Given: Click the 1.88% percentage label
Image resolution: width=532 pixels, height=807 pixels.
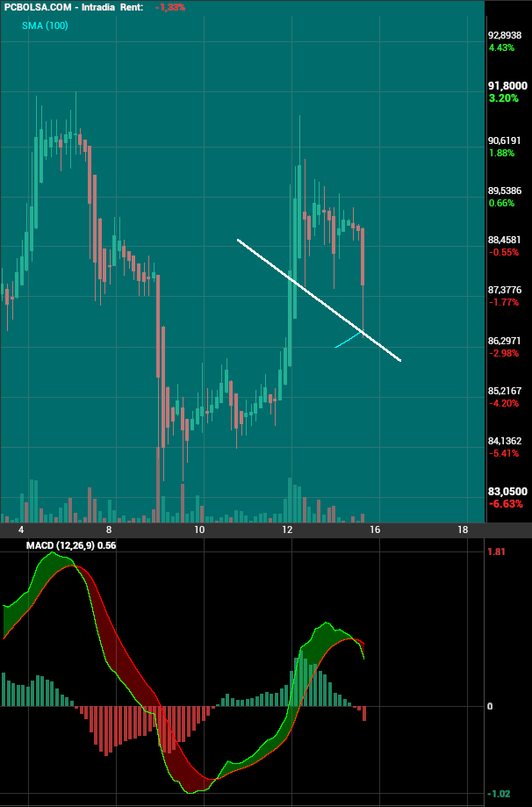Looking at the screenshot, I should [x=501, y=153].
